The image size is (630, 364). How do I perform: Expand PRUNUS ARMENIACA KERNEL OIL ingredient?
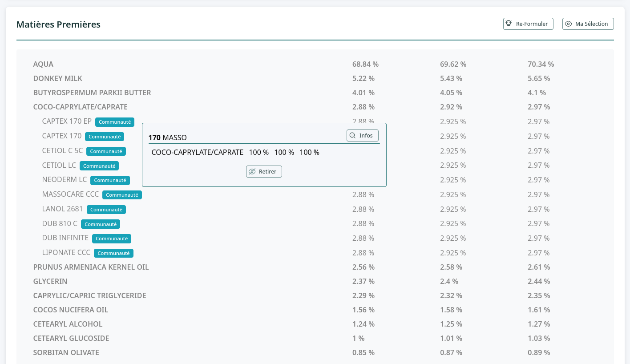[x=91, y=267]
